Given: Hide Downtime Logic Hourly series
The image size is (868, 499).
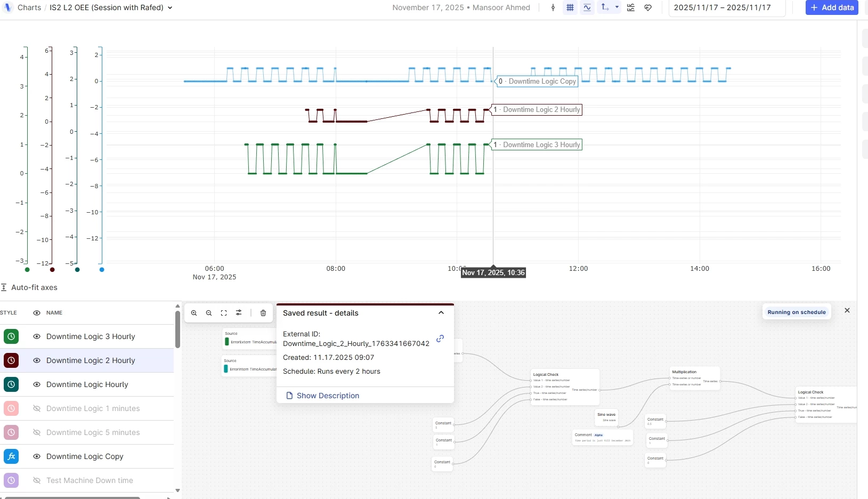Looking at the screenshot, I should tap(37, 384).
